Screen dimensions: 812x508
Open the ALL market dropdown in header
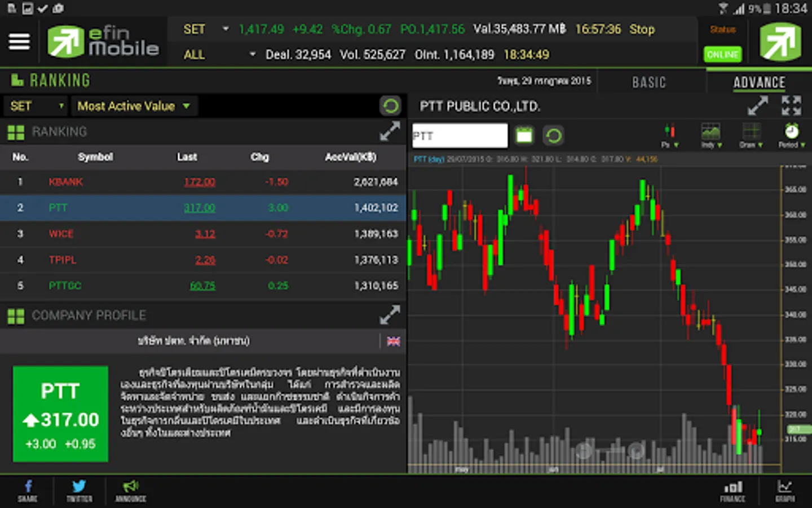(x=219, y=55)
